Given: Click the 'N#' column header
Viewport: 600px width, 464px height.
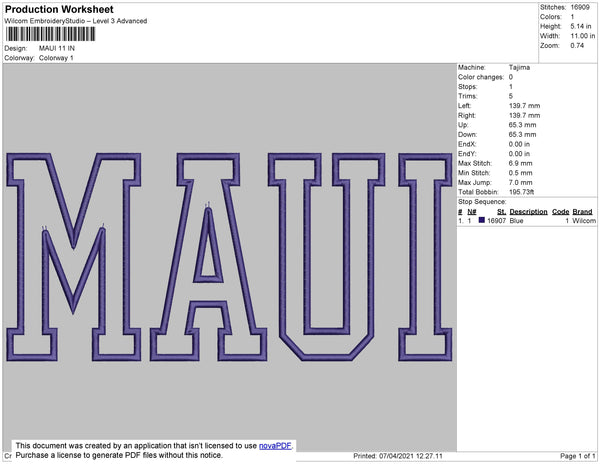Looking at the screenshot, I should coord(471,212).
